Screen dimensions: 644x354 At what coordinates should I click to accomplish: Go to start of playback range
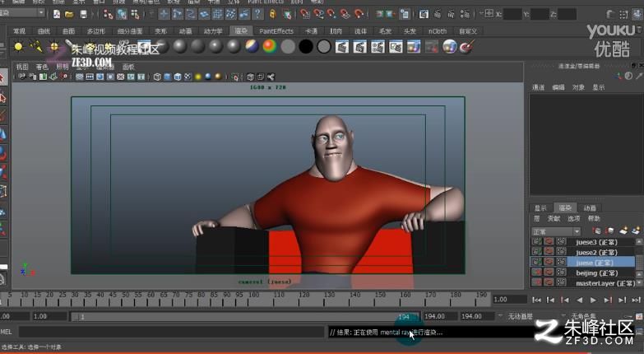536,300
